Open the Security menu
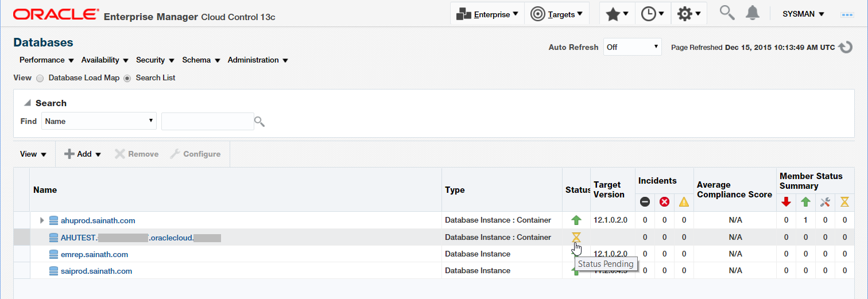Screen dimensions: 868x299 (x=155, y=60)
